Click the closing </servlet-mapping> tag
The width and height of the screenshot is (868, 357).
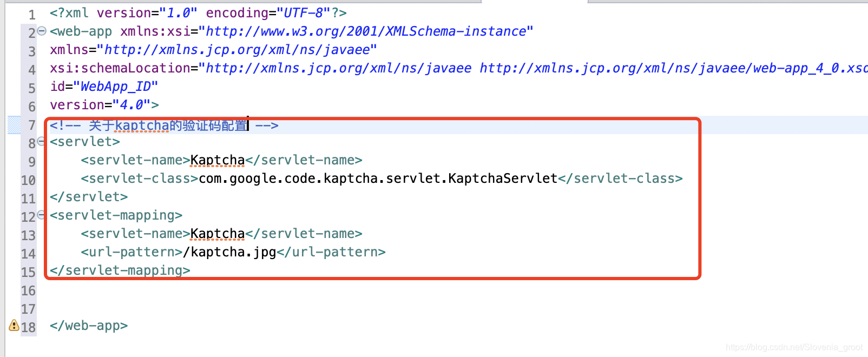(120, 270)
